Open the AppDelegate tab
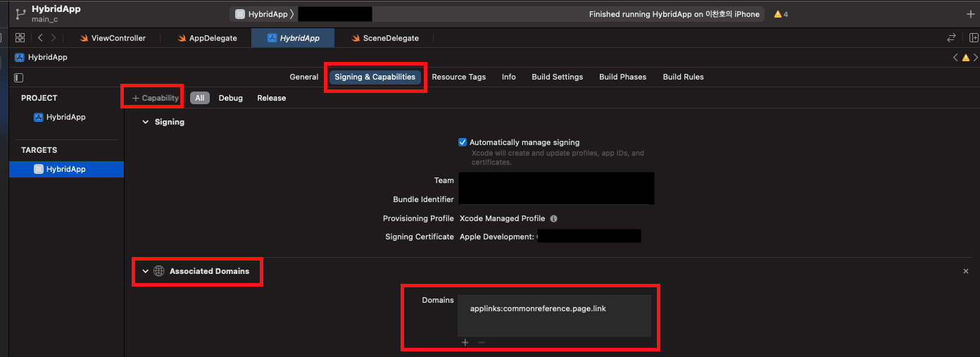The width and height of the screenshot is (980, 357). pos(207,38)
